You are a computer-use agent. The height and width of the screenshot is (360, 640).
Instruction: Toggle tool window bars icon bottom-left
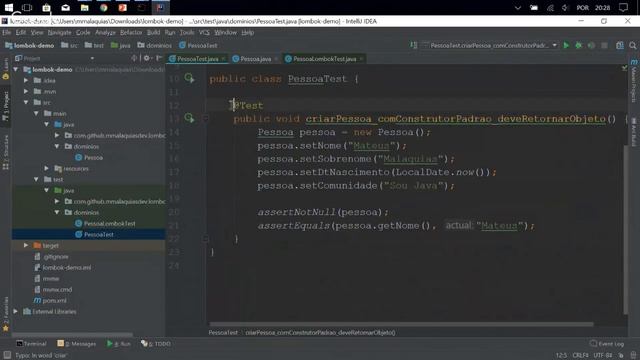coord(7,355)
